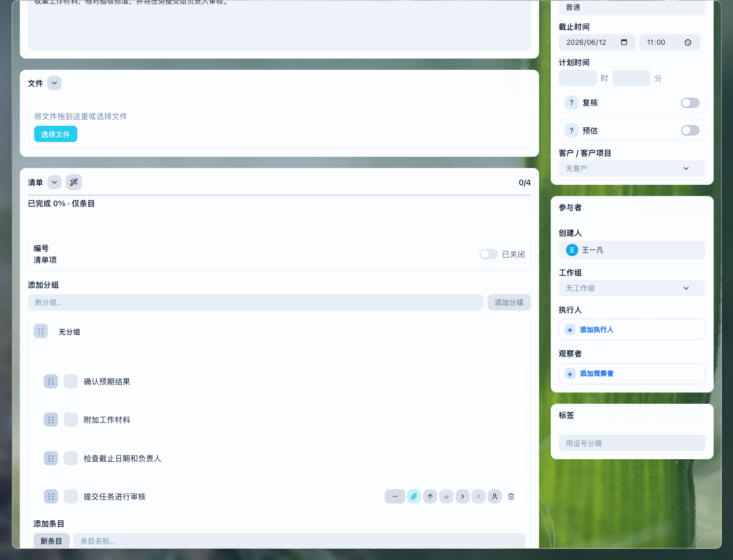The width and height of the screenshot is (733, 560).
Task: Move '提交任务进行审核' item up with arrow
Action: (430, 496)
